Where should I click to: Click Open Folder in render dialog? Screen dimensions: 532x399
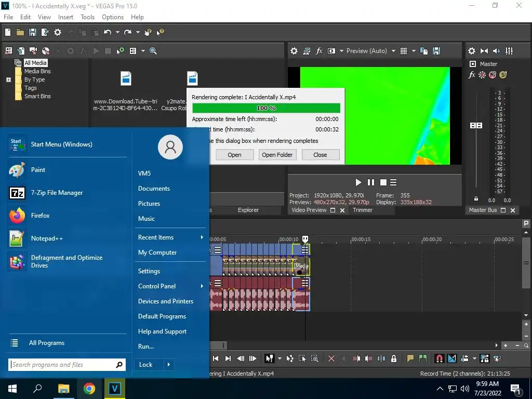coord(277,155)
